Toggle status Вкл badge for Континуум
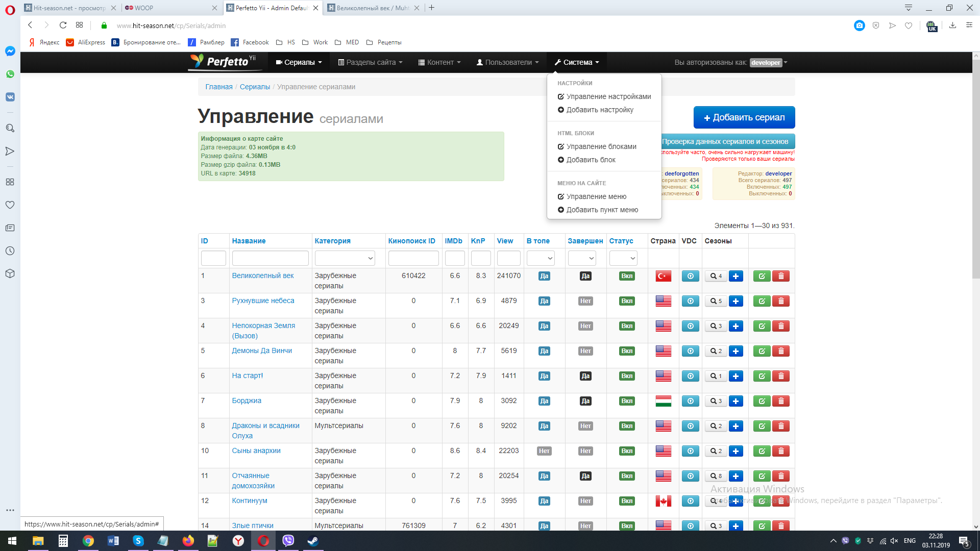Viewport: 980px width, 551px height. click(x=627, y=501)
